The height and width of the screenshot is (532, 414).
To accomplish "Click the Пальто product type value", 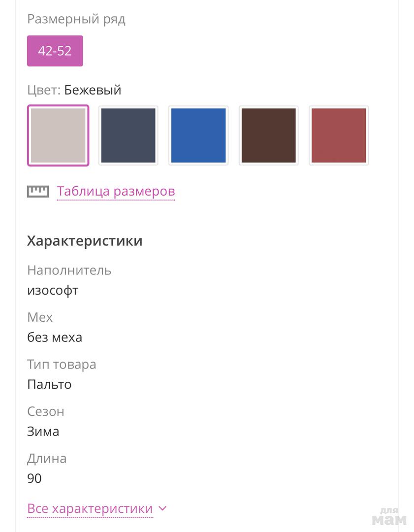I will click(x=49, y=384).
